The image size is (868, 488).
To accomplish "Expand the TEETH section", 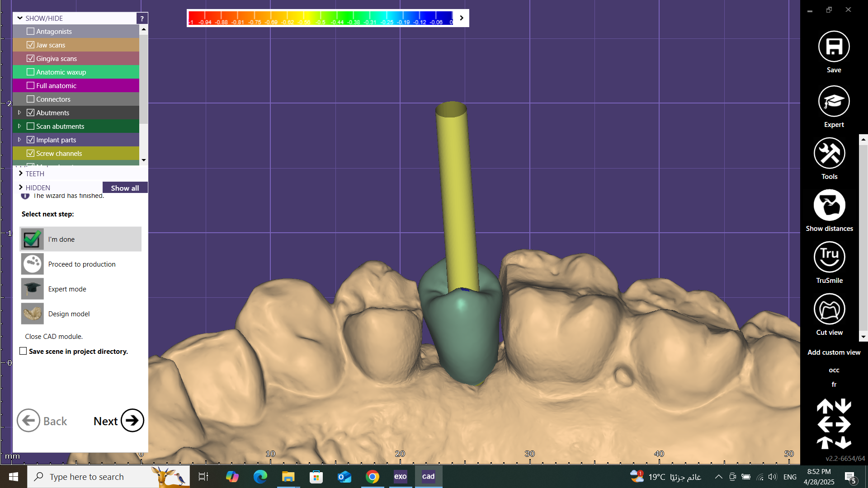I will pos(21,174).
